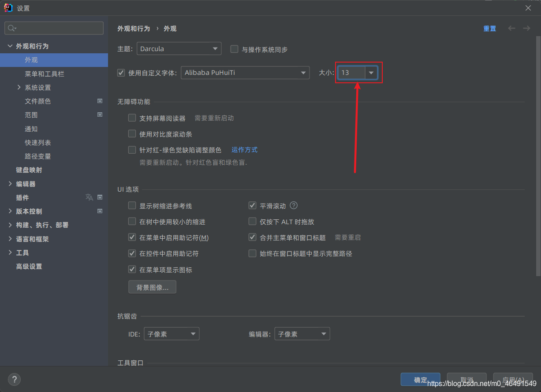Click the project-level icon beside 插件

[100, 197]
